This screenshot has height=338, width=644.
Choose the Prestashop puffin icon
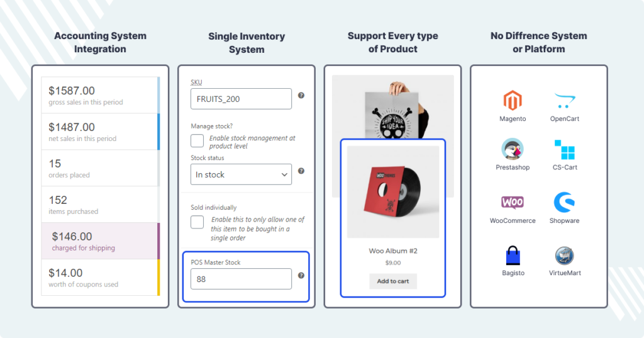click(513, 149)
